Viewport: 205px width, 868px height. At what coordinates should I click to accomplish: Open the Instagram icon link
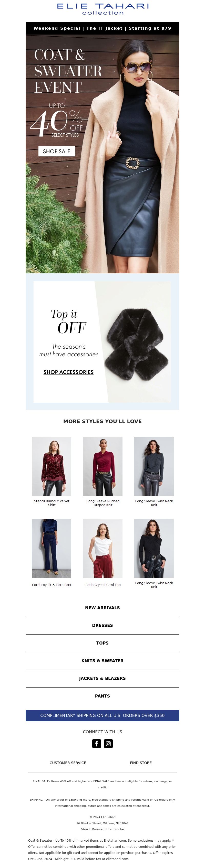click(108, 743)
